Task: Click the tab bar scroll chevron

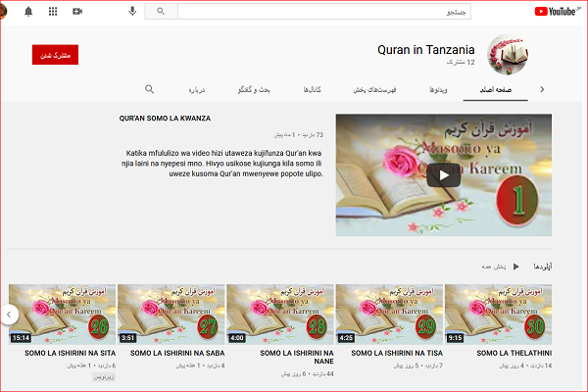Action: click(x=543, y=89)
